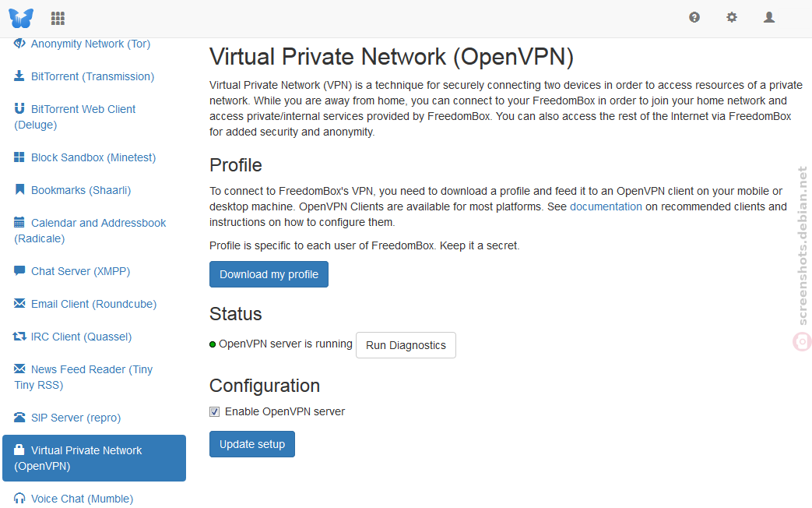Image resolution: width=812 pixels, height=508 pixels.
Task: Click the SIP Server telephone icon
Action: pyautogui.click(x=19, y=418)
